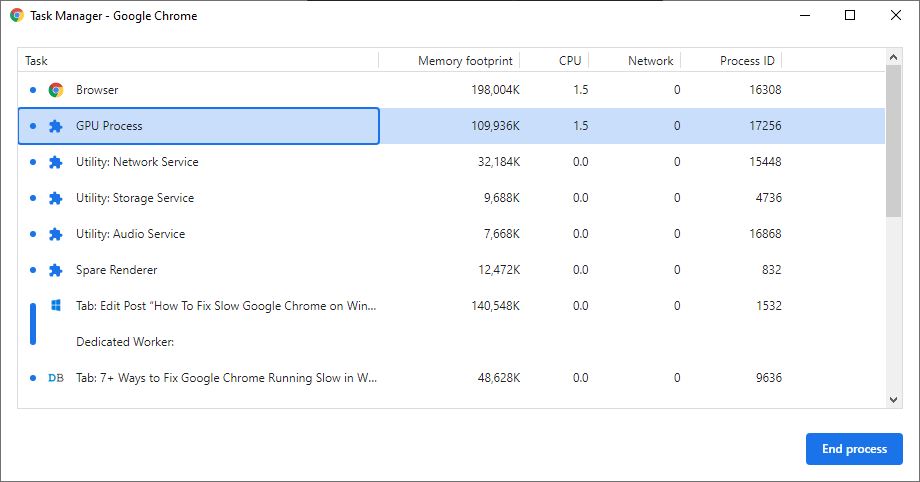Select the Utility: Storage Service row
Screen dimensions: 920x482
pyautogui.click(x=451, y=198)
